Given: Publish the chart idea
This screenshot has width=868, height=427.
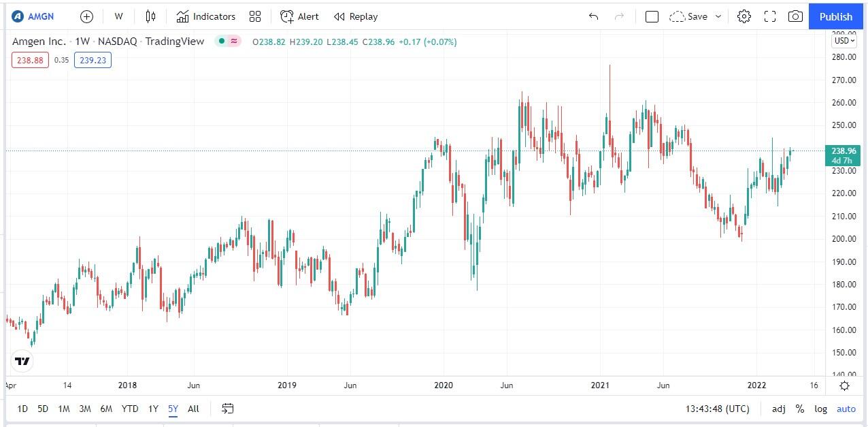Looking at the screenshot, I should point(835,16).
